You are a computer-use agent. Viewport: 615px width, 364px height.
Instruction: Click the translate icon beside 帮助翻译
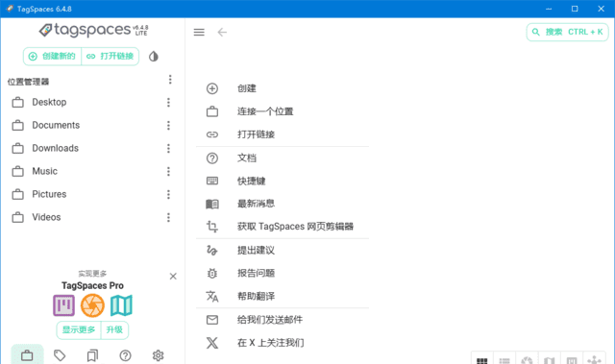pyautogui.click(x=212, y=296)
